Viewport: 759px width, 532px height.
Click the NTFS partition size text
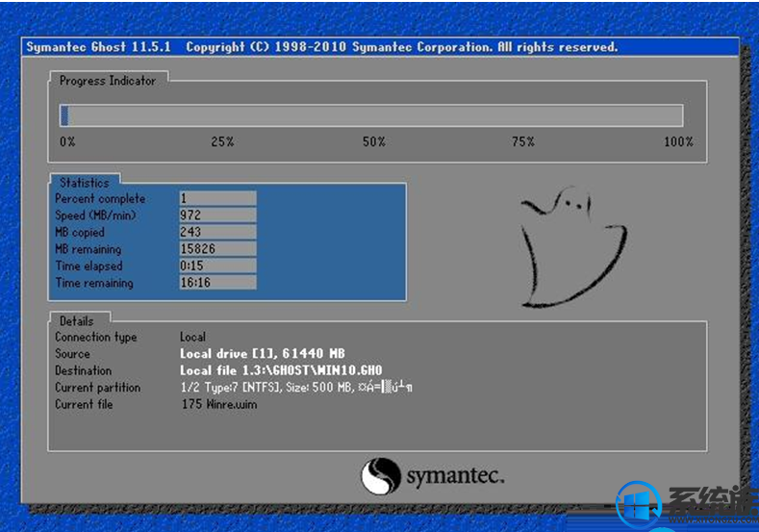(x=296, y=388)
